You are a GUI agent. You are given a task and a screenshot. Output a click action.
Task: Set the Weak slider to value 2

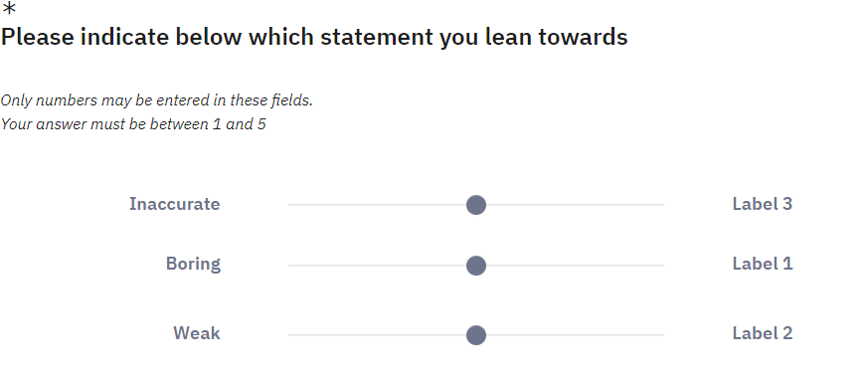click(383, 335)
